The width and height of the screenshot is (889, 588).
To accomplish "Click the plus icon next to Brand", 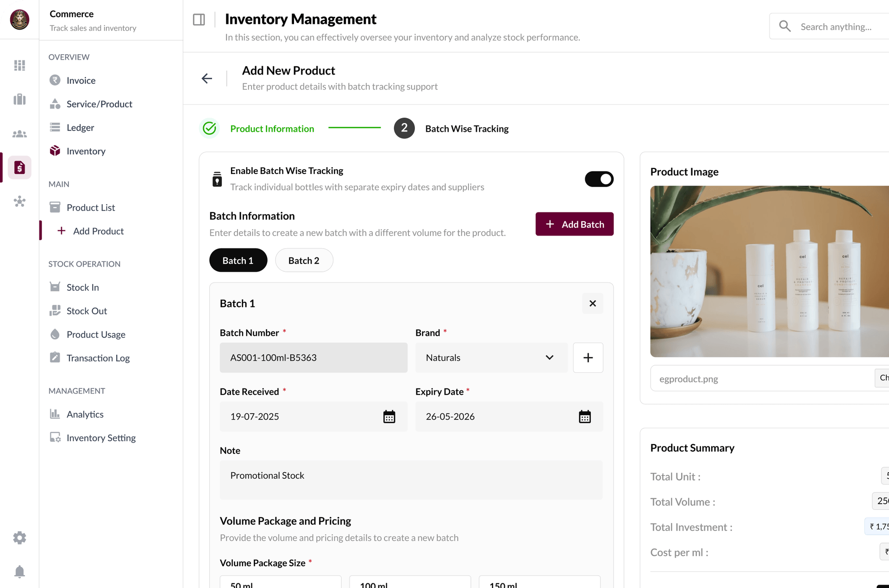I will click(588, 357).
